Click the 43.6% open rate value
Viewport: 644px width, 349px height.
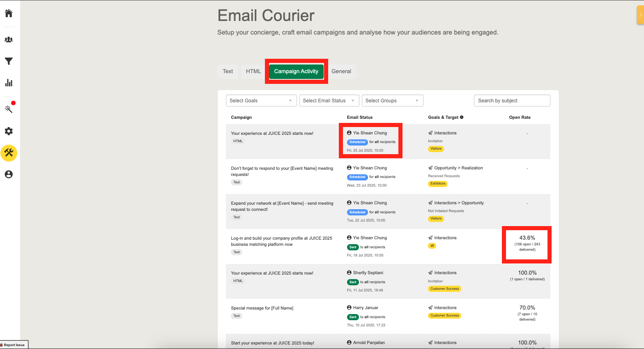click(x=527, y=238)
